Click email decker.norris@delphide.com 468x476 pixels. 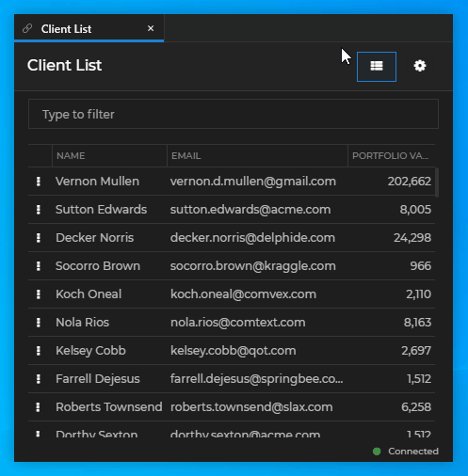click(252, 238)
